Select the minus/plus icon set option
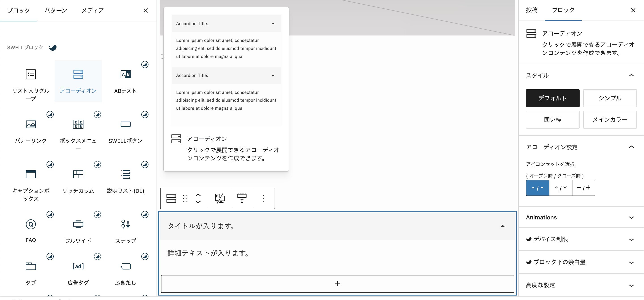 583,188
